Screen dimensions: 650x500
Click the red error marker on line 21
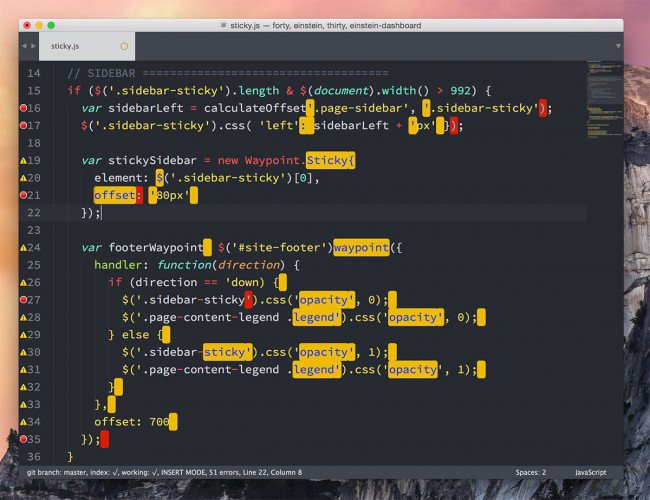point(23,195)
